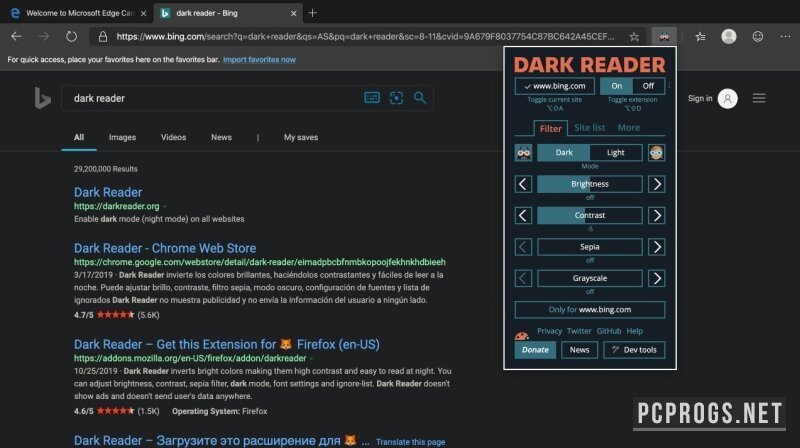
Task: Open the Favorites list icon
Action: pyautogui.click(x=700, y=36)
